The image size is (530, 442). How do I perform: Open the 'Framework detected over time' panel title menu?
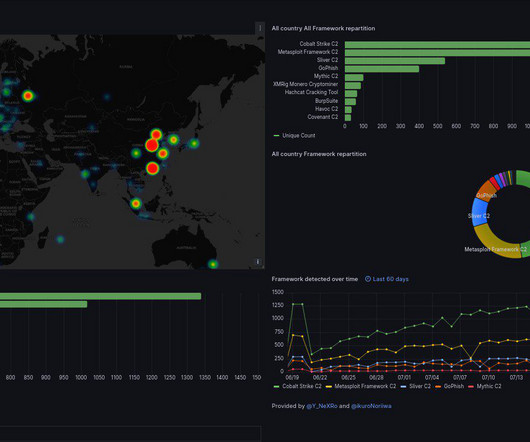(x=314, y=279)
